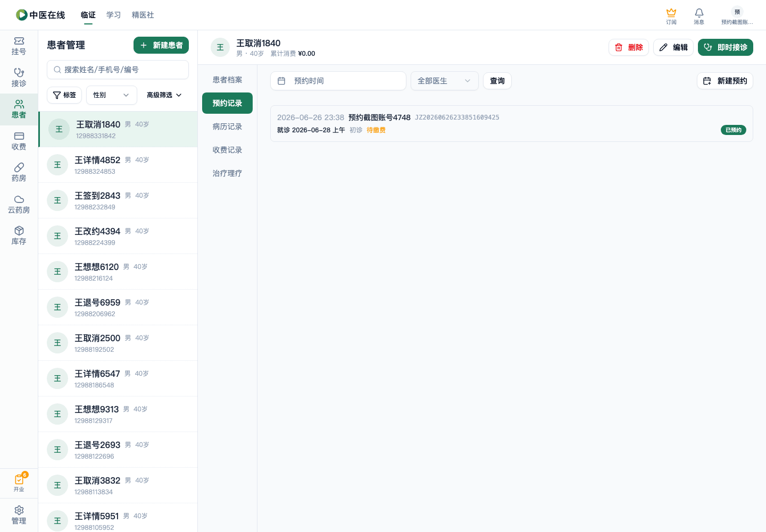
Task: Open the 病历记录 tab
Action: click(x=227, y=126)
